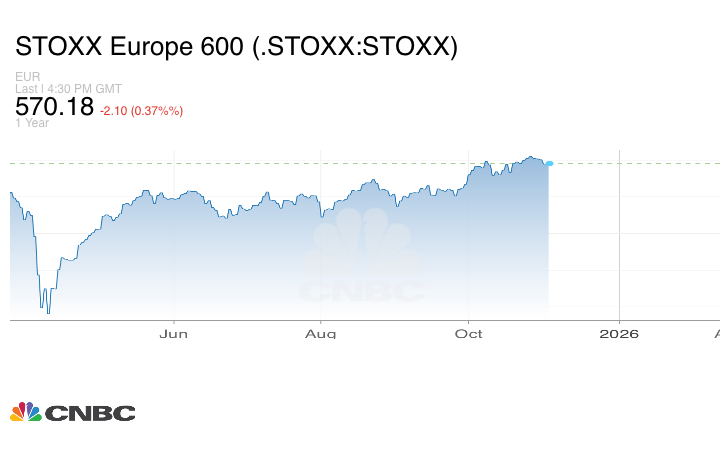Click the 2026 vertical gridline
Viewport: 720px width, 450px height.
(619, 240)
